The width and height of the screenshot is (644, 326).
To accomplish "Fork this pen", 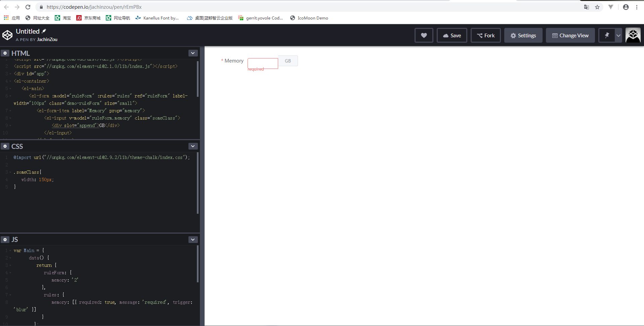I will 486,35.
